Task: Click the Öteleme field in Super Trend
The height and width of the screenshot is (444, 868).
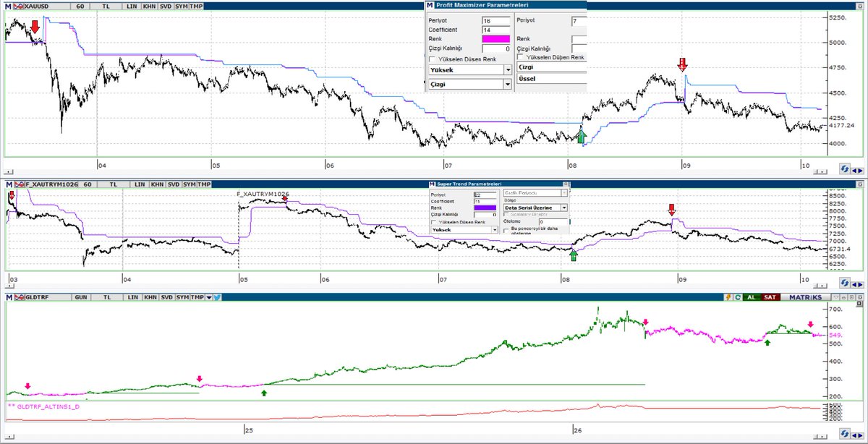Action: 553,222
